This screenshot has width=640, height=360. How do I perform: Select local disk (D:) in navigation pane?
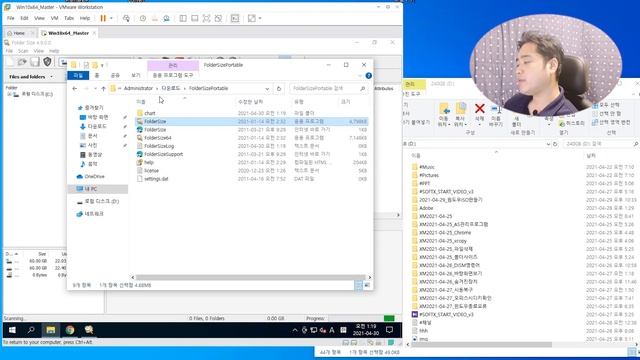[101, 201]
